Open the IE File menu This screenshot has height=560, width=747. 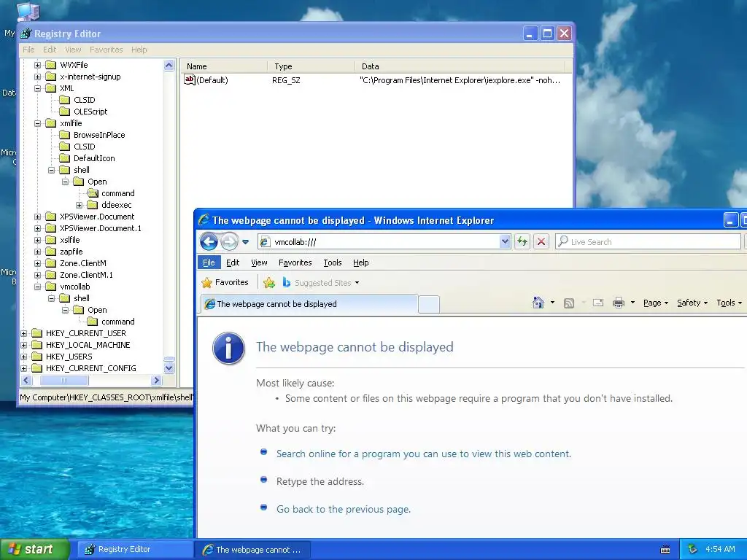209,262
